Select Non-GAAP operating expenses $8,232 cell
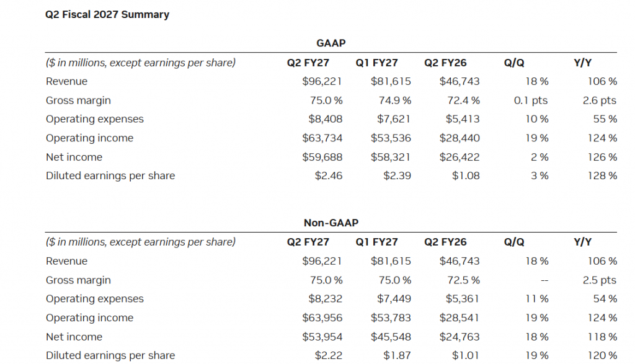 (x=325, y=299)
